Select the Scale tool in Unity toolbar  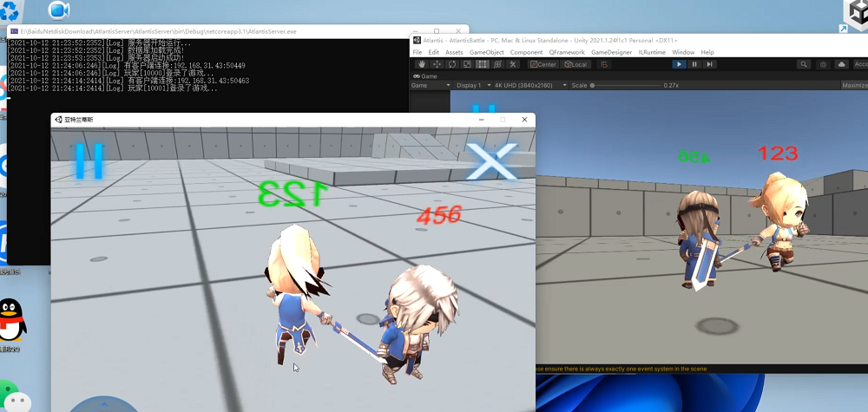point(467,64)
